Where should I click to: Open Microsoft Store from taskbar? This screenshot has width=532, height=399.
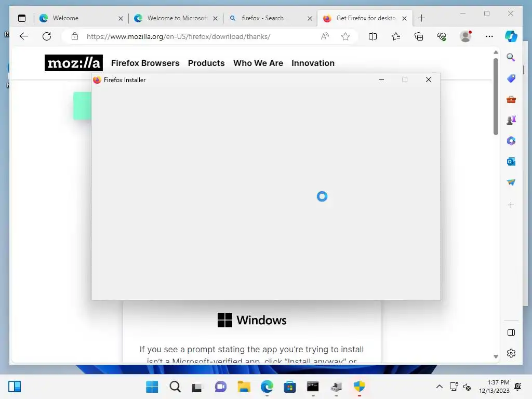pyautogui.click(x=290, y=387)
